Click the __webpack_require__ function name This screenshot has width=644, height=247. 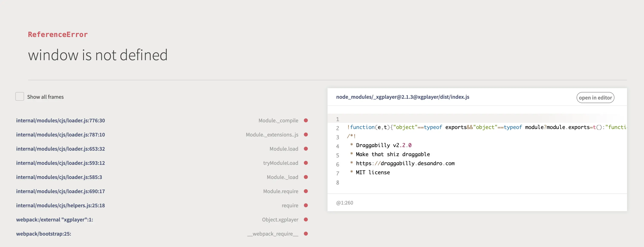273,234
